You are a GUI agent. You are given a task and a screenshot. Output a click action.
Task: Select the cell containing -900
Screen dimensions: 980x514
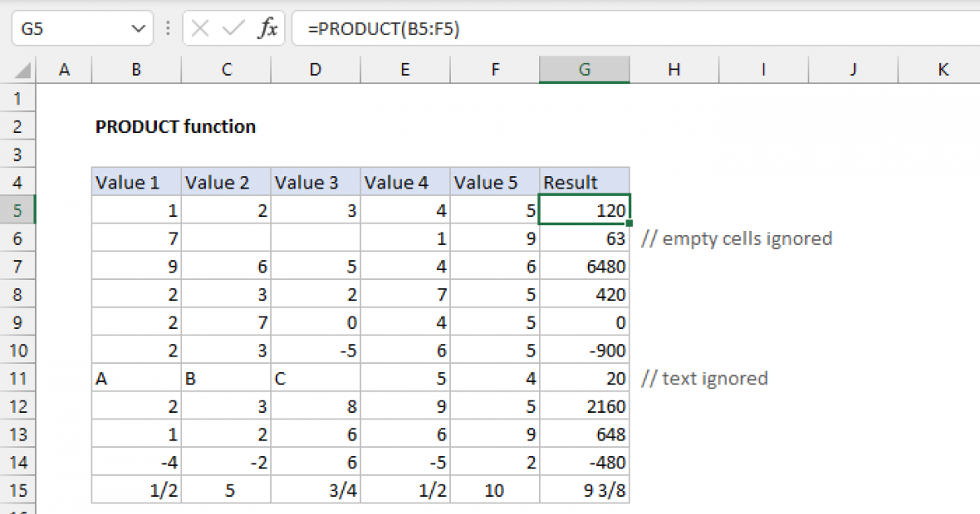584,350
